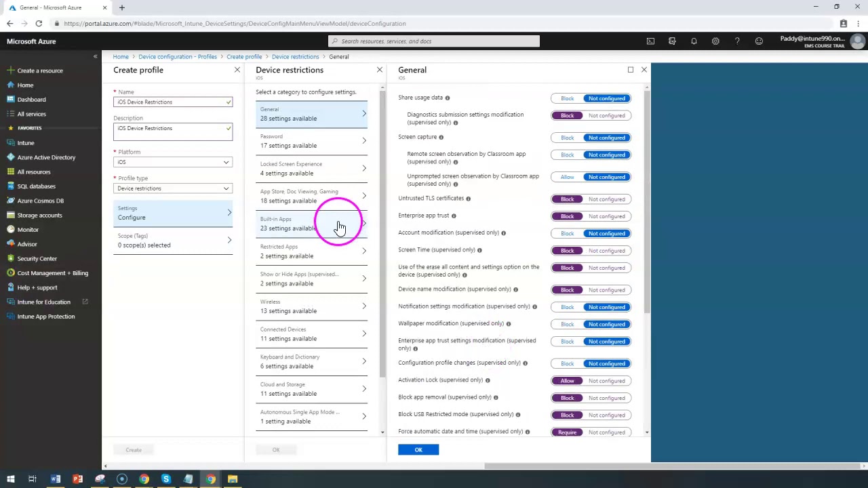Close the Device restrictions blade
This screenshot has height=488, width=868.
point(380,70)
